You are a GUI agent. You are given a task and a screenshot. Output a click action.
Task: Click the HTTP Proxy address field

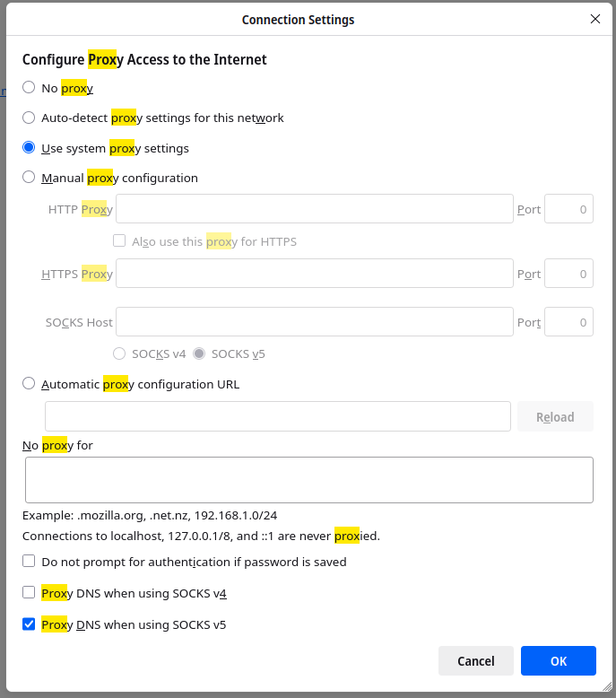pos(314,209)
